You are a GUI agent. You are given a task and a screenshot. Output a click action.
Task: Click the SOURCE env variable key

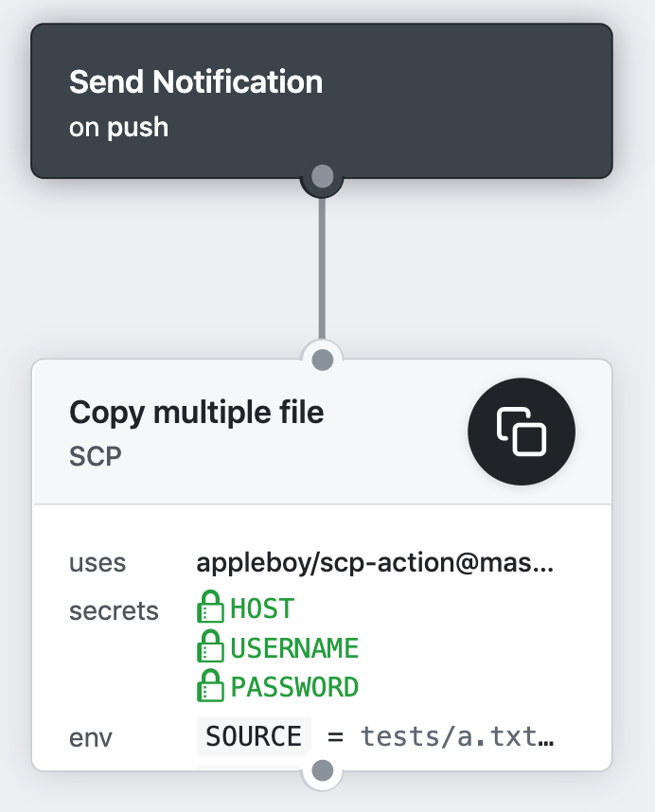(254, 735)
